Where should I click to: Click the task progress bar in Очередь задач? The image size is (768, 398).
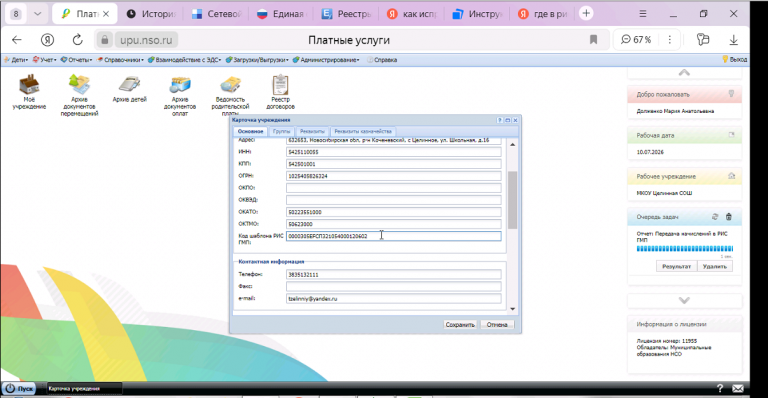tap(684, 249)
